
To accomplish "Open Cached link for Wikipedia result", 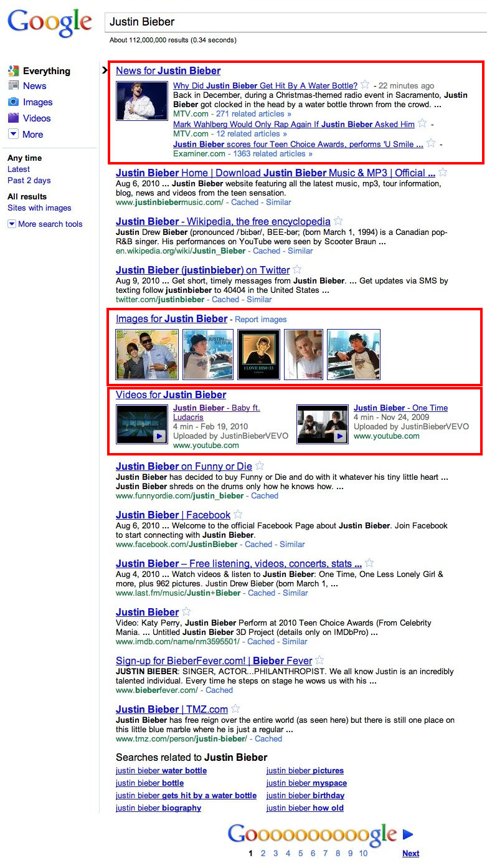I will pyautogui.click(x=267, y=250).
